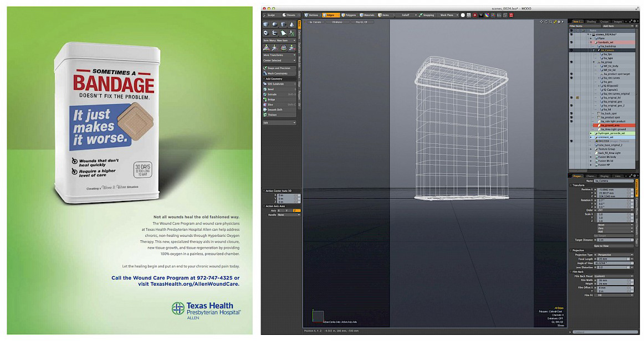Screen dimensions: 644x341
Task: Activate the Smooth Shift tool
Action: [279, 110]
